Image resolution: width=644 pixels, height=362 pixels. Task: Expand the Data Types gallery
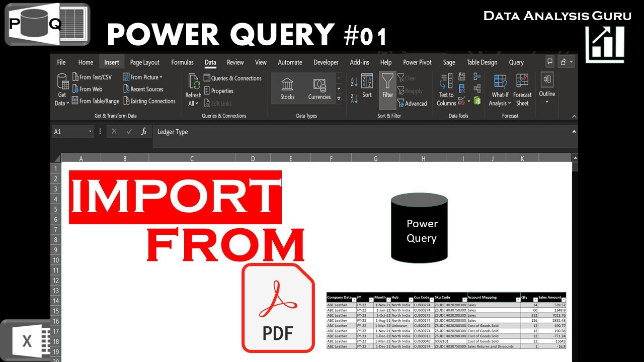[339, 100]
